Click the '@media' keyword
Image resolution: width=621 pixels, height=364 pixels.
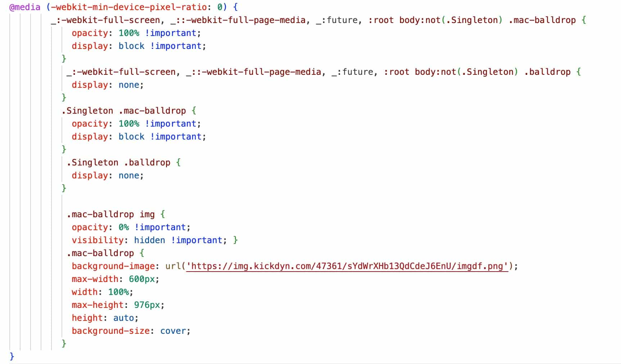click(25, 7)
